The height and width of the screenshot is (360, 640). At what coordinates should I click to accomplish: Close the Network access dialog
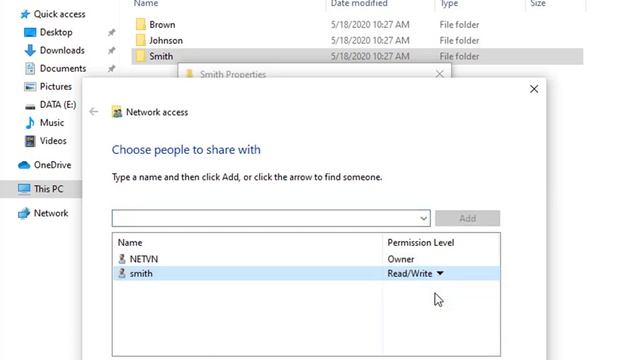pos(534,89)
